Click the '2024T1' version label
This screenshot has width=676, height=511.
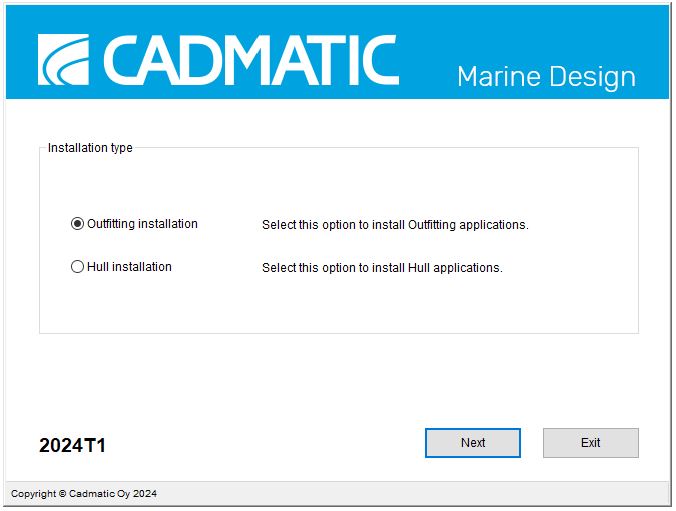click(72, 445)
